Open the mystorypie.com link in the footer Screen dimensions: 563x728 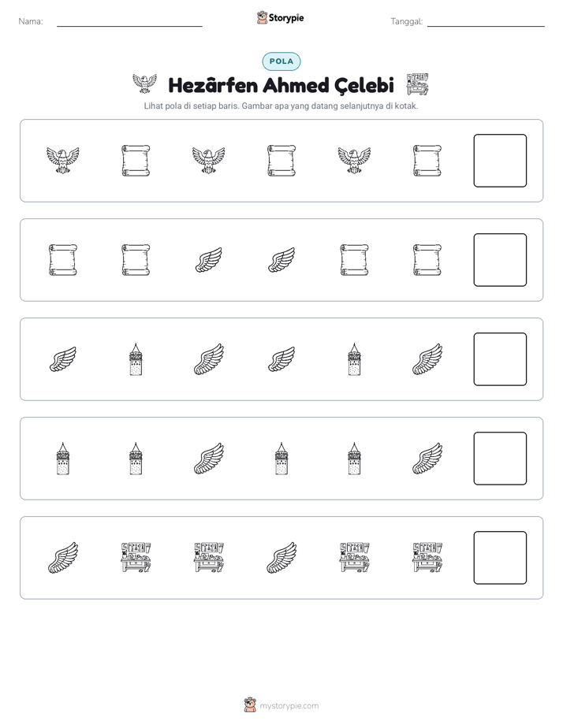tap(289, 706)
